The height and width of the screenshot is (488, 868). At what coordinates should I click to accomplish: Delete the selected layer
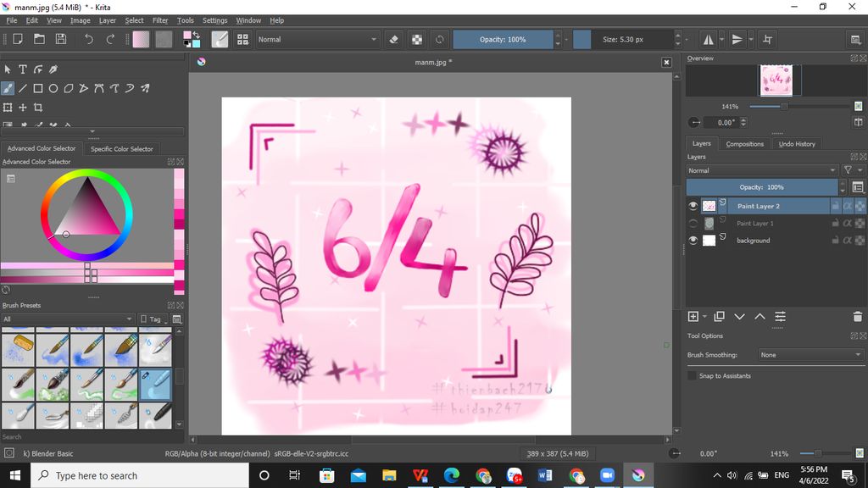point(858,317)
